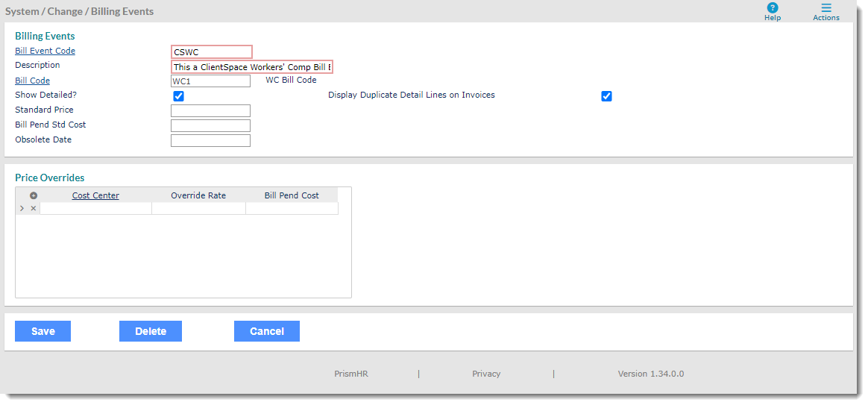The image size is (868, 405).
Task: Open the Bill Event Code lookup link
Action: point(45,51)
